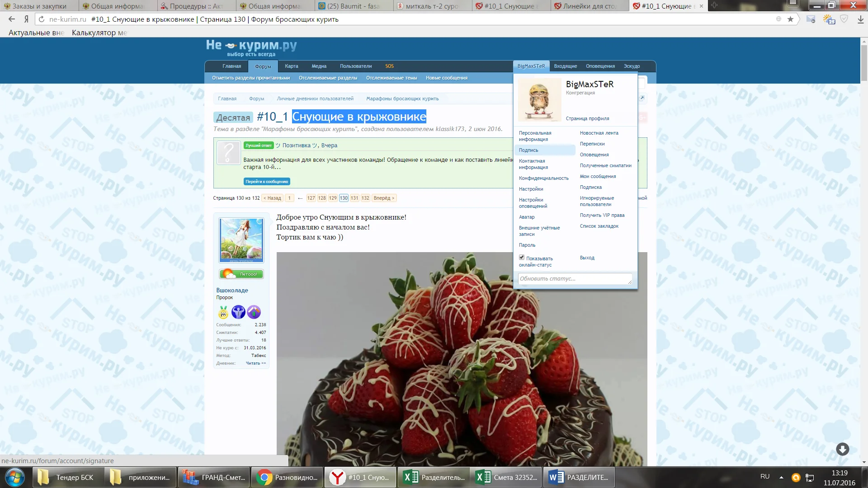Click the weather extension icon
The width and height of the screenshot is (868, 488).
coord(829,19)
